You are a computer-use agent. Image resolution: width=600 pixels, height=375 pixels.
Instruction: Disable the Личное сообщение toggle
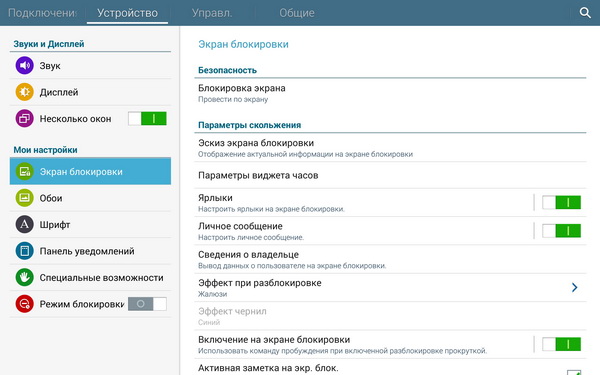pyautogui.click(x=561, y=231)
